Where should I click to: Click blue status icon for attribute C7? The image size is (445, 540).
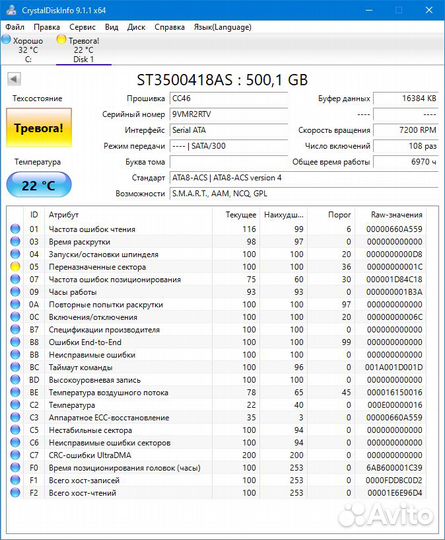pyautogui.click(x=15, y=455)
